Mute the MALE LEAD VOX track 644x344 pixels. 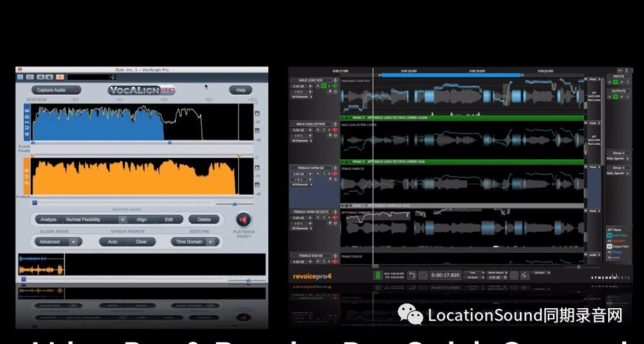[x=319, y=86]
